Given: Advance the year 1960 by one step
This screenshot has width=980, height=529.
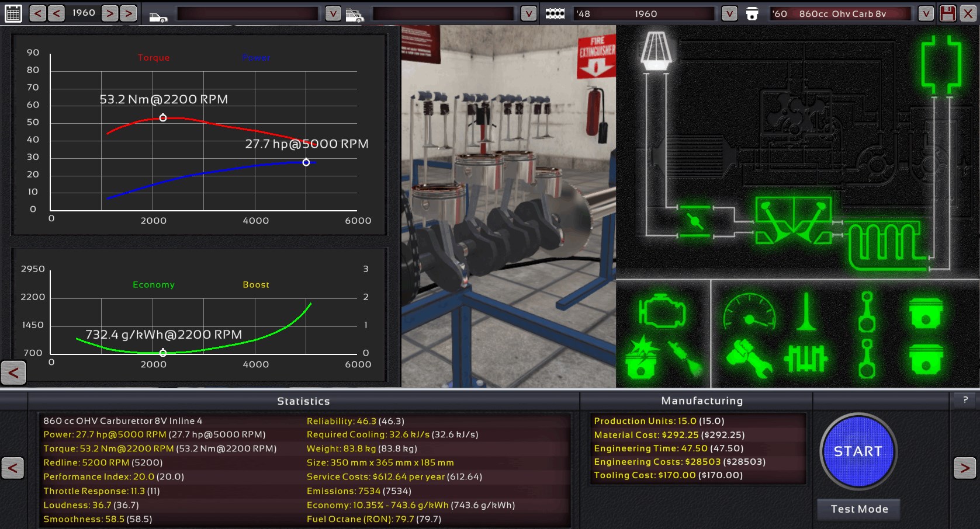Looking at the screenshot, I should coord(110,13).
